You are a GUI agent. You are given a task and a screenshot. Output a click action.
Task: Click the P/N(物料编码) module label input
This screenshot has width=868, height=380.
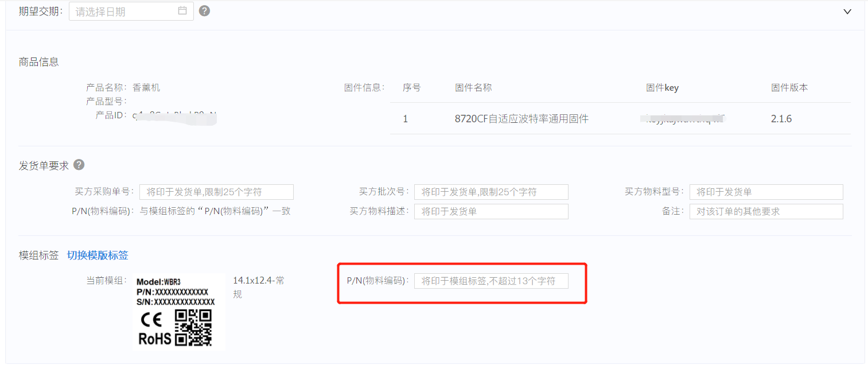[x=491, y=281]
